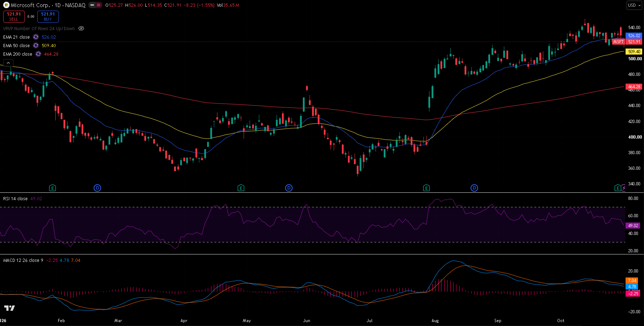Viewport: 644px width, 326px height.
Task: Click the TradingView logo at bottom left
Action: 10,308
